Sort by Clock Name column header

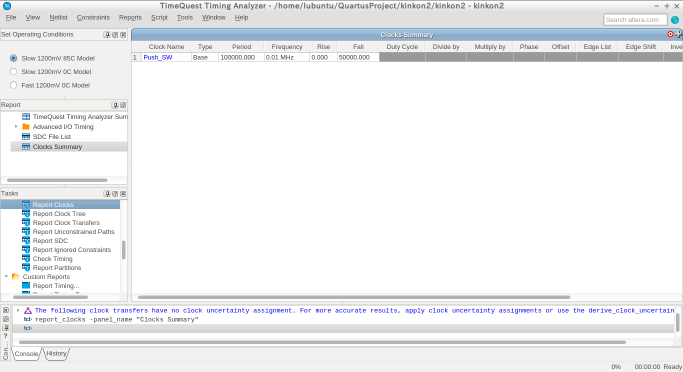coord(166,47)
